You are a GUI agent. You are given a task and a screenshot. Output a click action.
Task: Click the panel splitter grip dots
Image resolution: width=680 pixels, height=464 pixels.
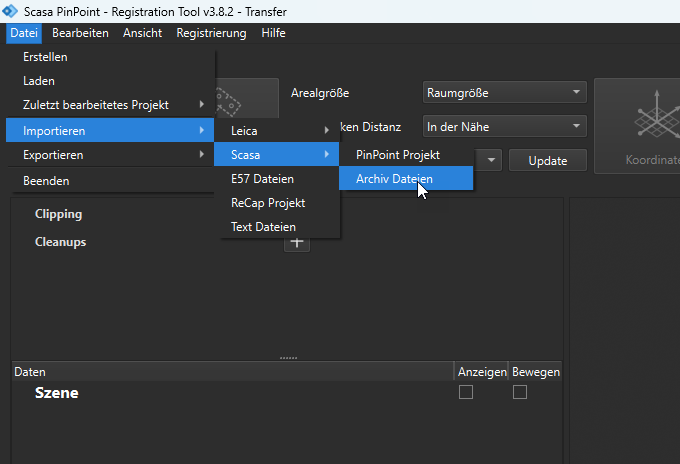click(x=288, y=358)
